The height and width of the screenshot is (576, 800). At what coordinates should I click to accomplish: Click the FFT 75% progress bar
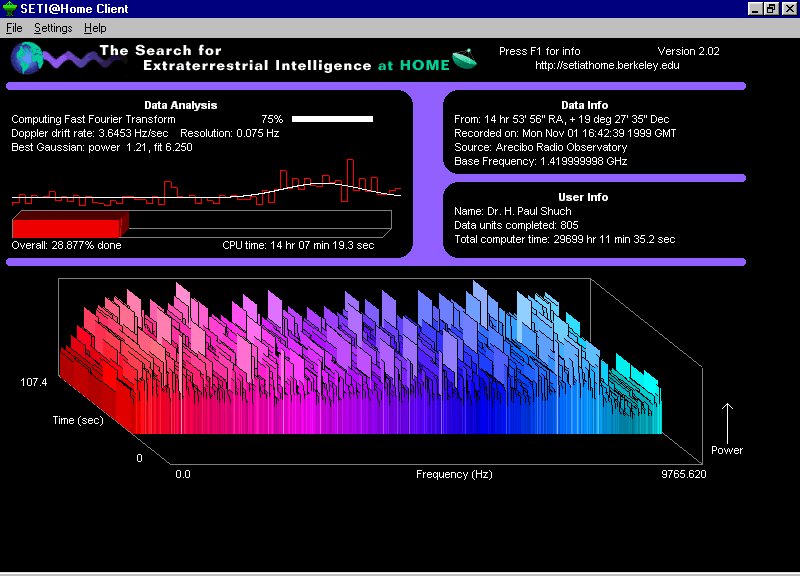tap(332, 119)
